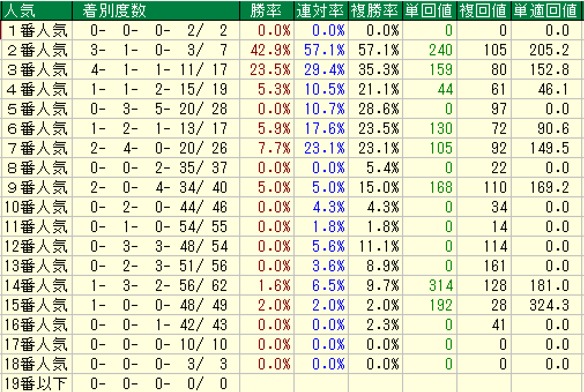Click the 23.5% win rate value
Image resolution: width=584 pixels, height=392 pixels.
tap(270, 70)
